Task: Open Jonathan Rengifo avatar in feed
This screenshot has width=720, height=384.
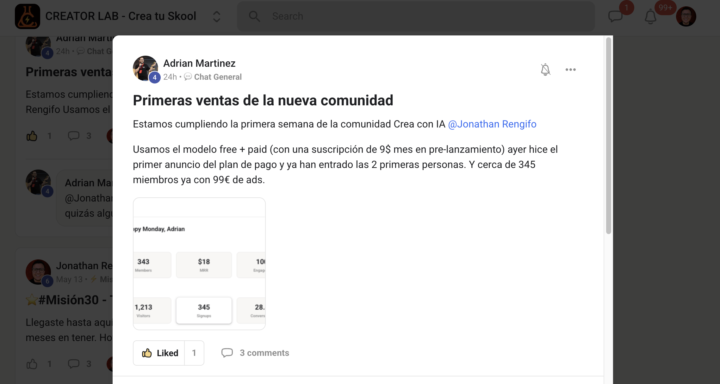Action: [38, 272]
